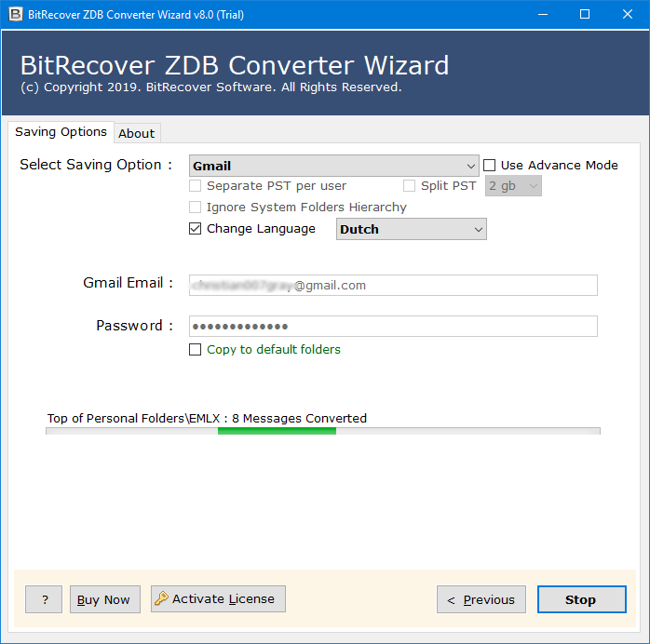The width and height of the screenshot is (650, 644).
Task: Click the BitRecover app icon in title bar
Action: coord(15,14)
